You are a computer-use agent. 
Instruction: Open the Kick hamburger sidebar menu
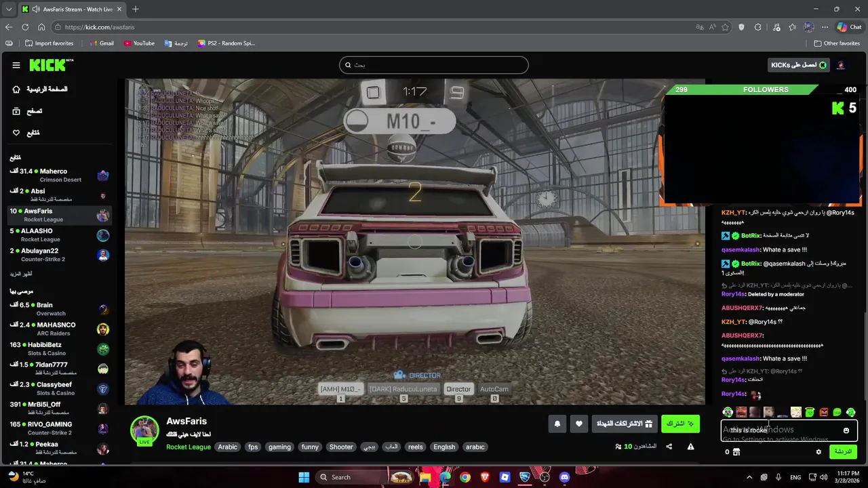(16, 65)
